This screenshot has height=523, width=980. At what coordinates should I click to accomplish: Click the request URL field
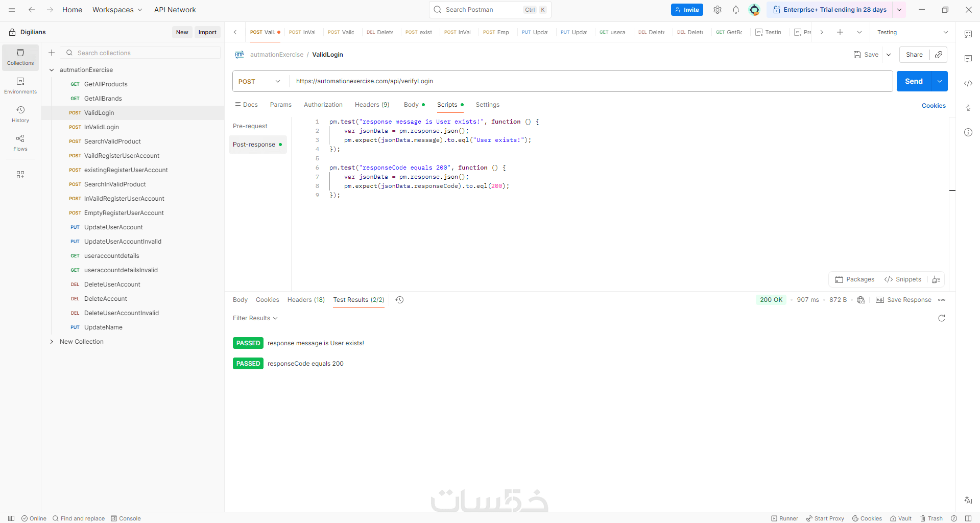[x=591, y=81]
